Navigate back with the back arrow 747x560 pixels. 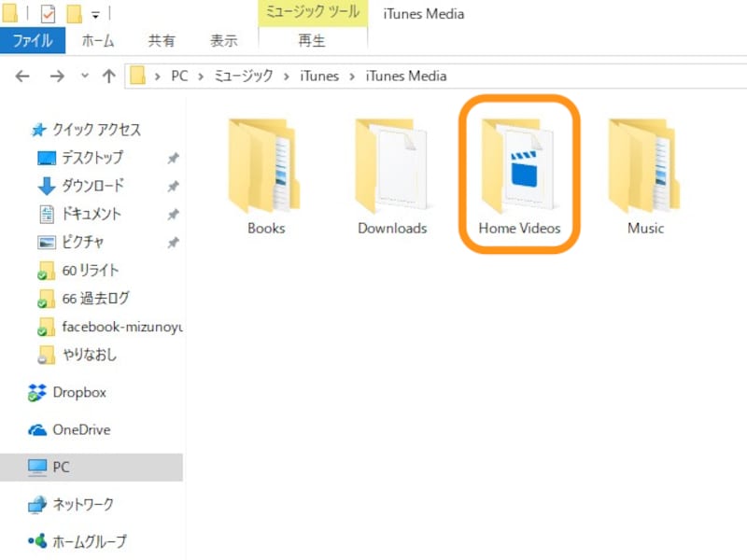click(x=21, y=76)
